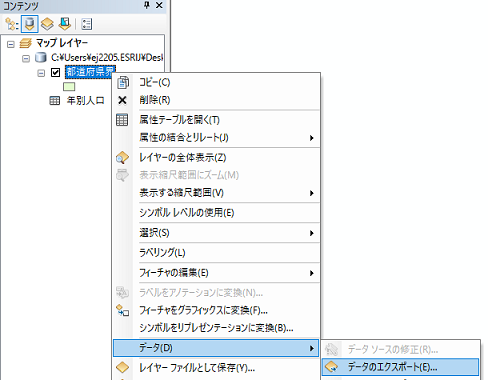Click the X icon beside 削除
Viewport: 488px width, 380px height.
(x=122, y=100)
